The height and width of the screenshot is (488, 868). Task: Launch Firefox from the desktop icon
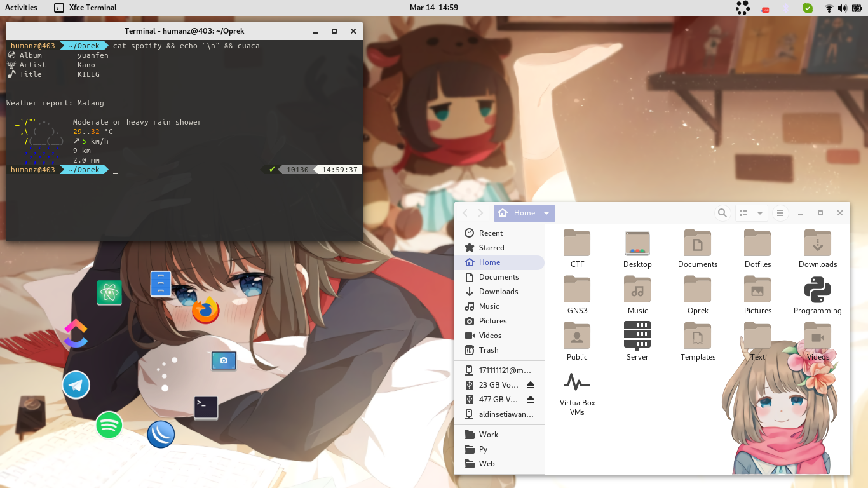tap(205, 310)
